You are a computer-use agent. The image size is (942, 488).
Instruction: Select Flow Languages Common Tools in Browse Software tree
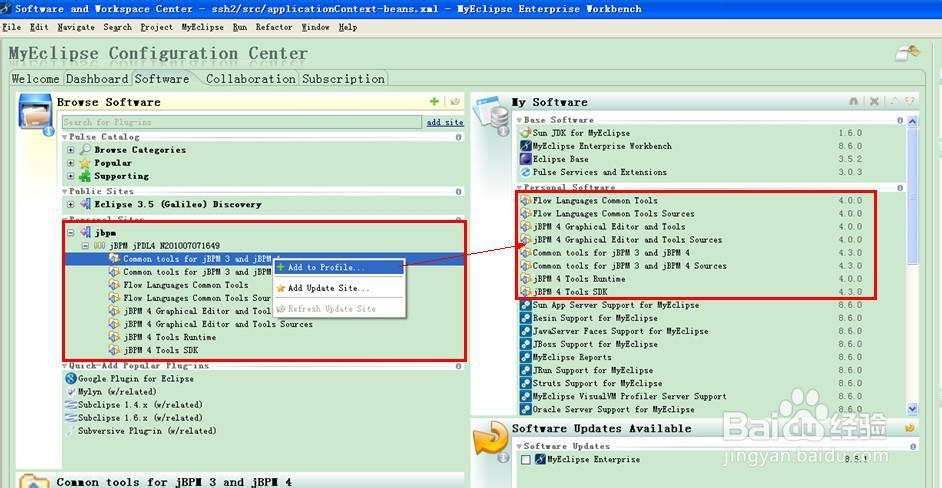pos(186,285)
